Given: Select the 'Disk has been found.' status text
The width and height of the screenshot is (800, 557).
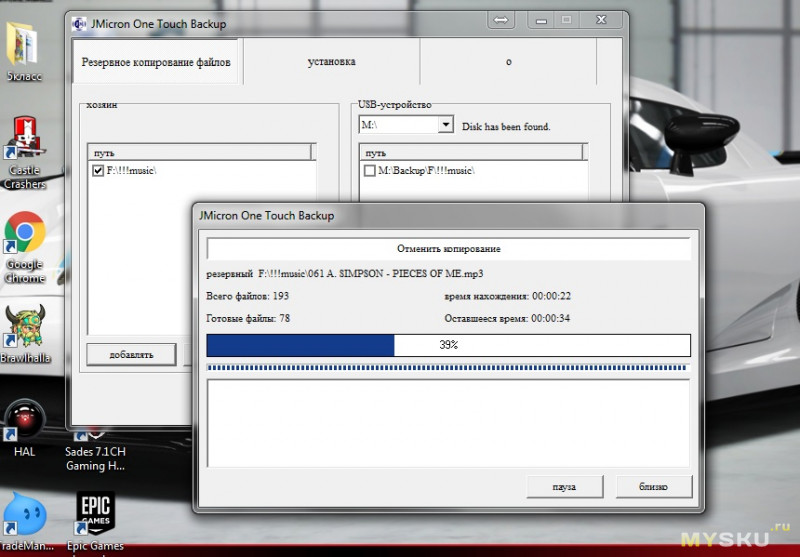Looking at the screenshot, I should click(x=506, y=126).
